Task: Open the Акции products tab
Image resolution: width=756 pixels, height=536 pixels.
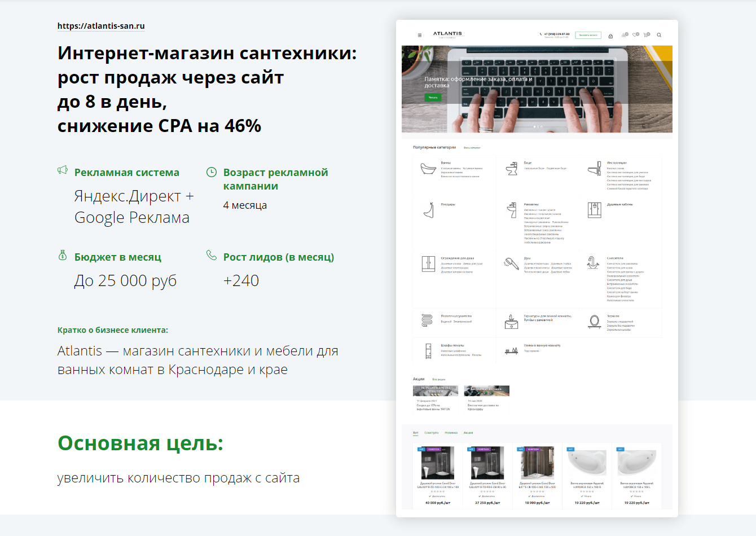Action: tap(468, 433)
